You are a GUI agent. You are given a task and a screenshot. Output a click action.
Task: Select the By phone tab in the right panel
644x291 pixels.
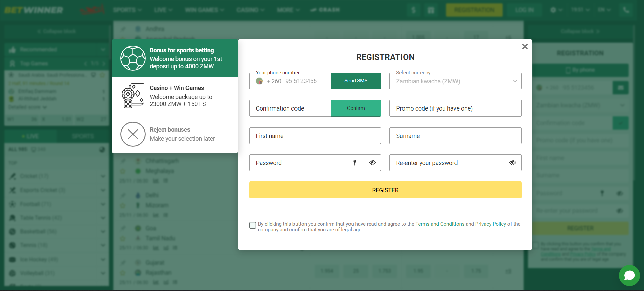(x=580, y=70)
